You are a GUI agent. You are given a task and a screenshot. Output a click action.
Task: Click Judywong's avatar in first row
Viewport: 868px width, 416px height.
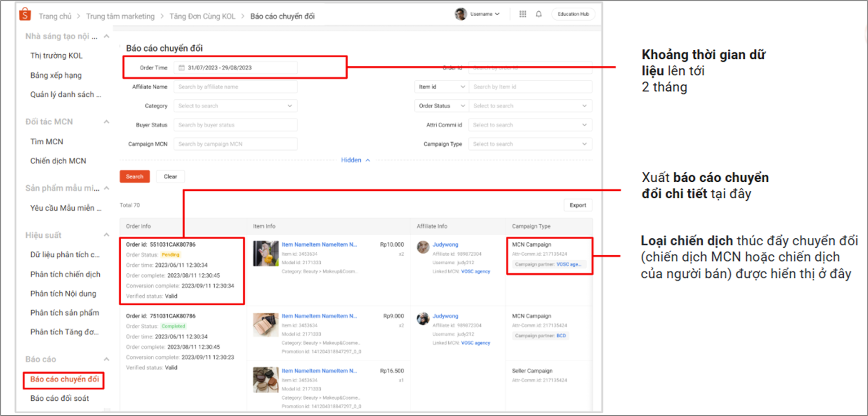point(423,247)
